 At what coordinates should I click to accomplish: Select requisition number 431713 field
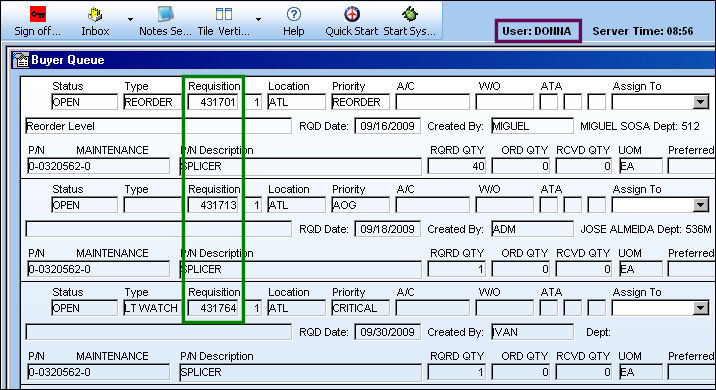pos(213,205)
